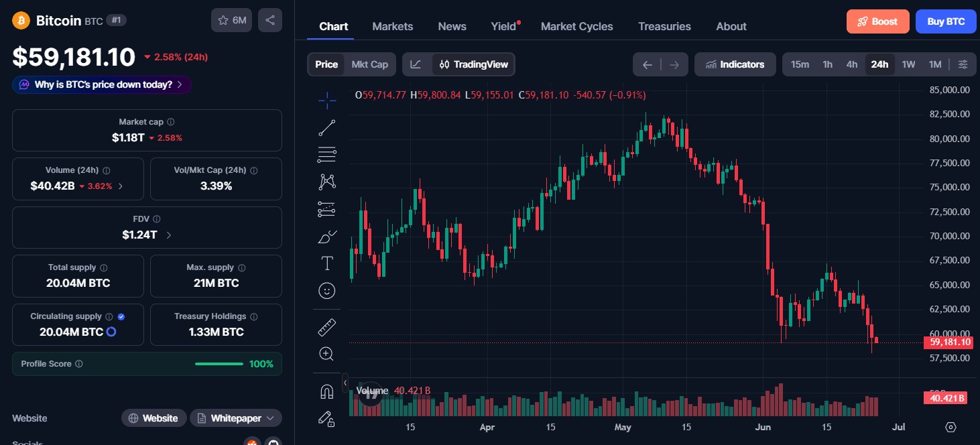The width and height of the screenshot is (980, 445).
Task: Open the Treasuries tab
Action: 664,26
